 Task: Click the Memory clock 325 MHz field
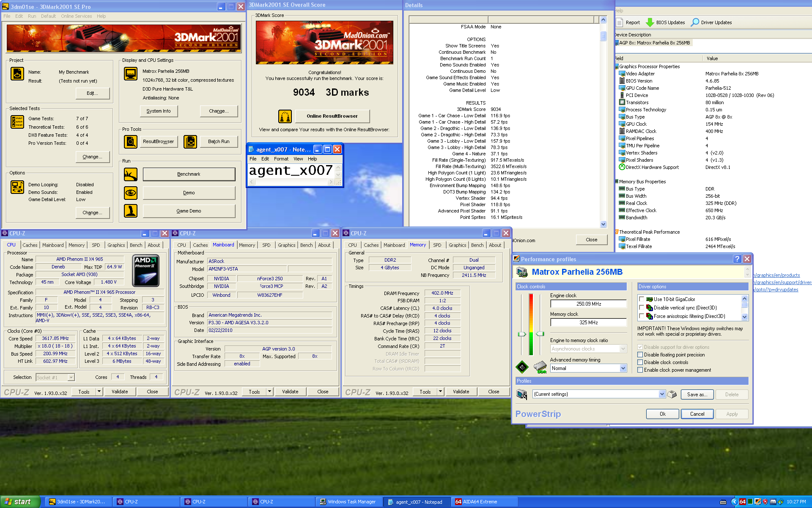tap(588, 323)
